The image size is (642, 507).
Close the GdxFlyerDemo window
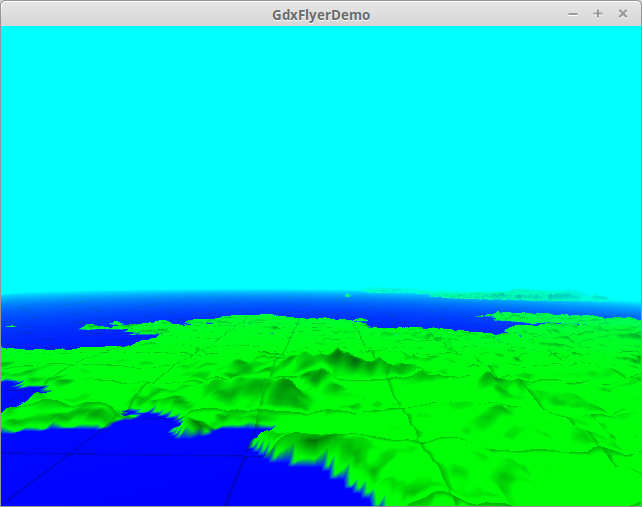click(622, 13)
